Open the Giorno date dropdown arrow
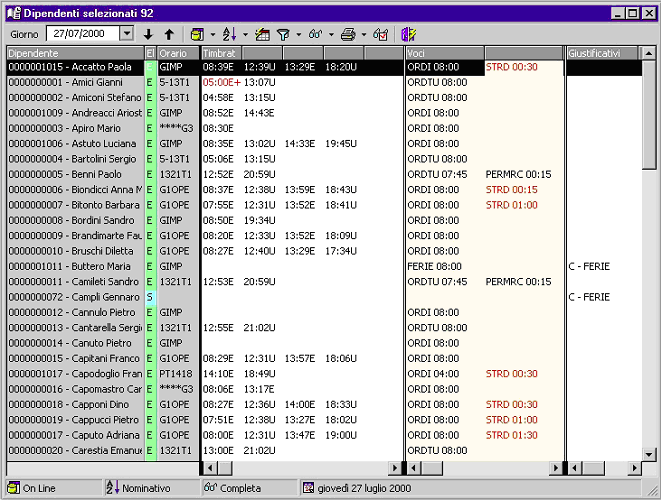661x500 pixels. 126,33
